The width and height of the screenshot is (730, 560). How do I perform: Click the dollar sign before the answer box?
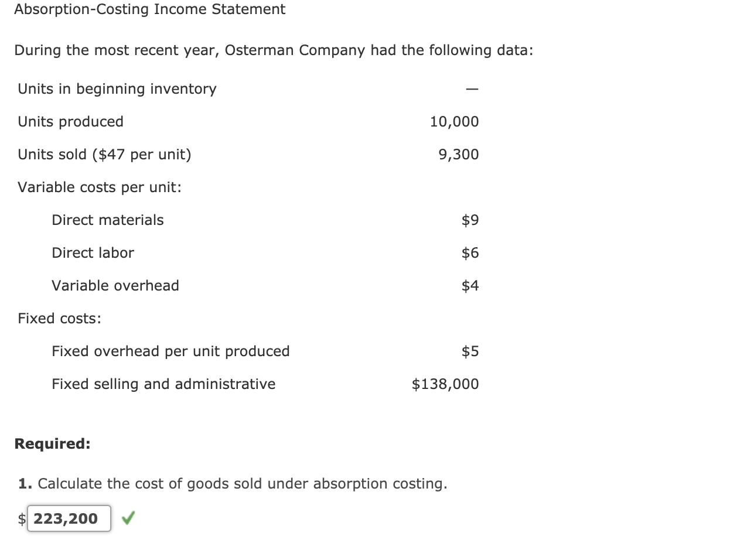(x=22, y=519)
